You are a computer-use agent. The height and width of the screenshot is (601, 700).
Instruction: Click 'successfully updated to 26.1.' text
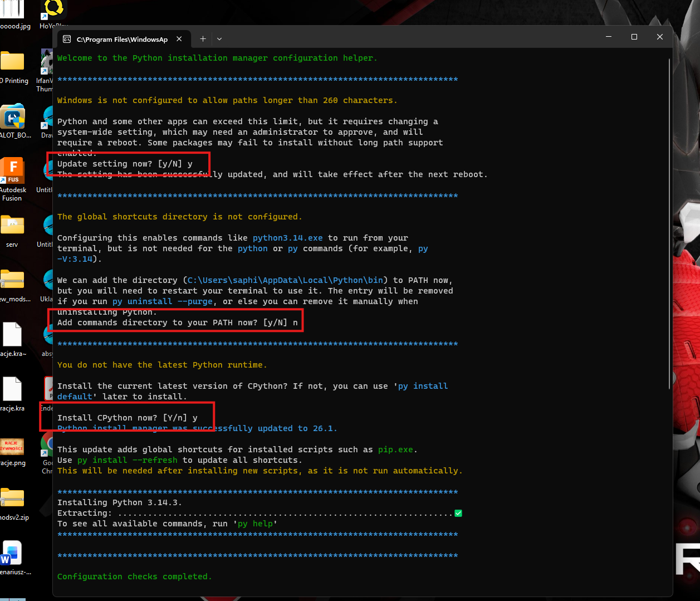pyautogui.click(x=265, y=428)
